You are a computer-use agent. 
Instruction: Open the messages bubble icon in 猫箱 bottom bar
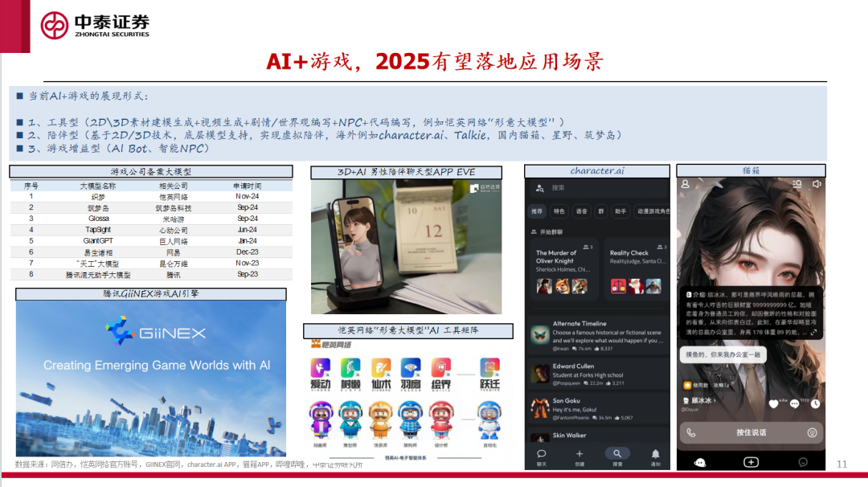(x=803, y=462)
